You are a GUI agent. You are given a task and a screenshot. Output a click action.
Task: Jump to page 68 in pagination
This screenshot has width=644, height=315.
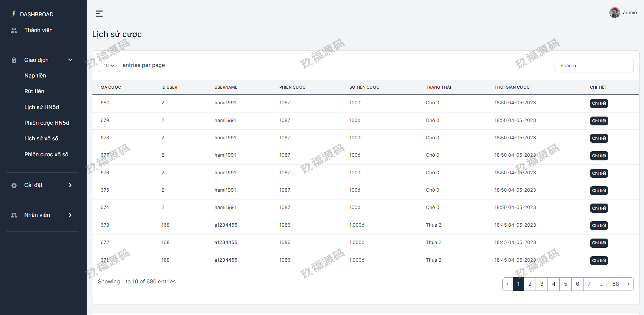click(x=615, y=284)
